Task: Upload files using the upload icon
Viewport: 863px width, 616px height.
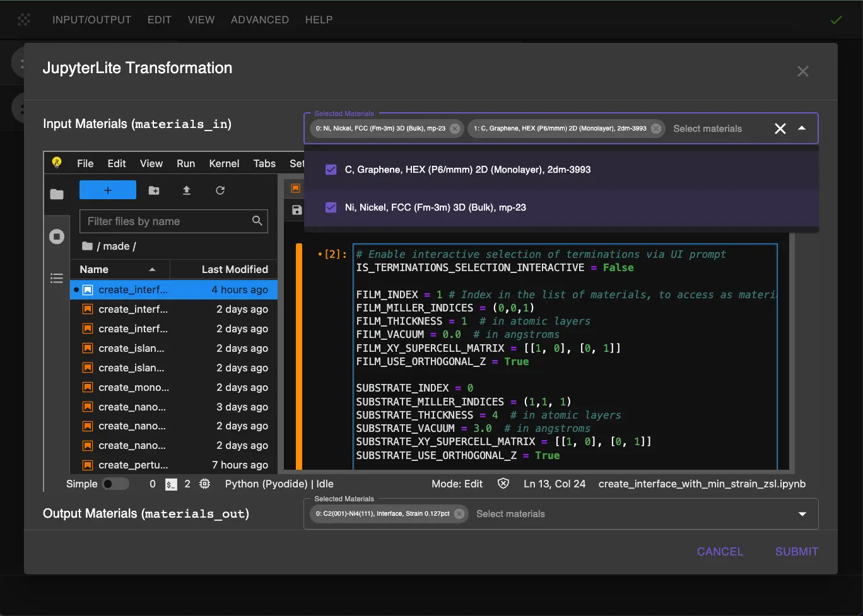Action: tap(187, 190)
